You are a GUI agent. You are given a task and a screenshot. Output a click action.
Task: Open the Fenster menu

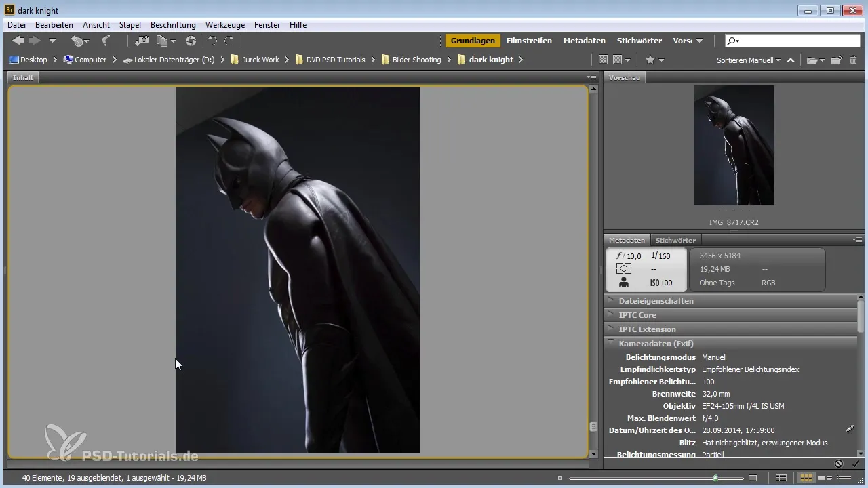pyautogui.click(x=267, y=25)
